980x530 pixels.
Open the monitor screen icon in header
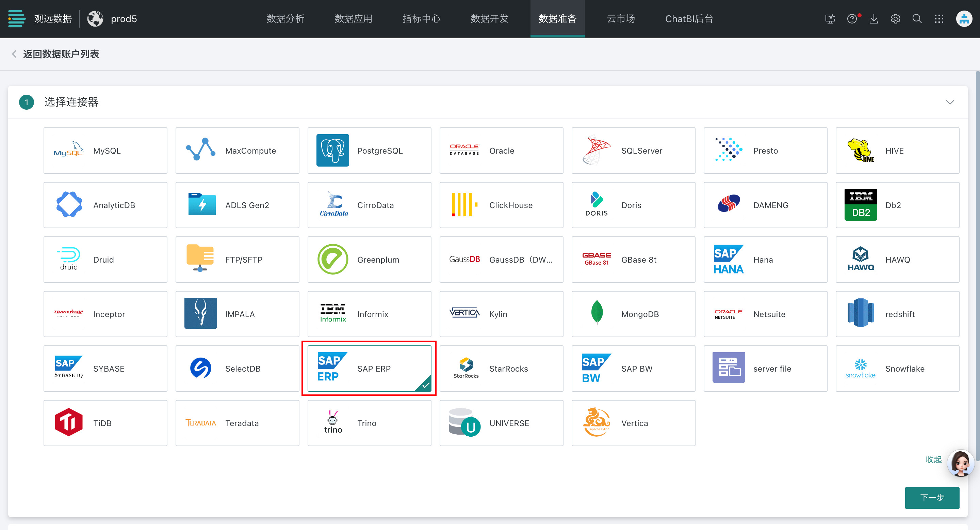[x=830, y=19]
